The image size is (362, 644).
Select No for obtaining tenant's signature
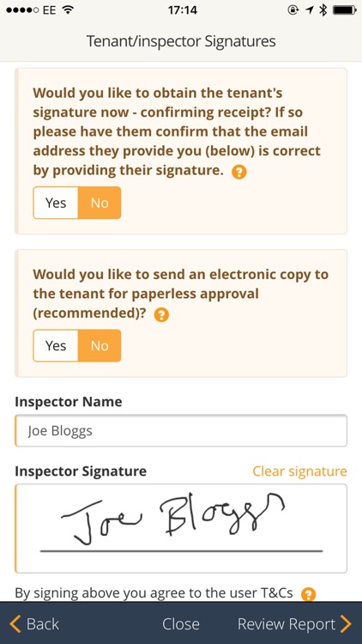click(100, 203)
